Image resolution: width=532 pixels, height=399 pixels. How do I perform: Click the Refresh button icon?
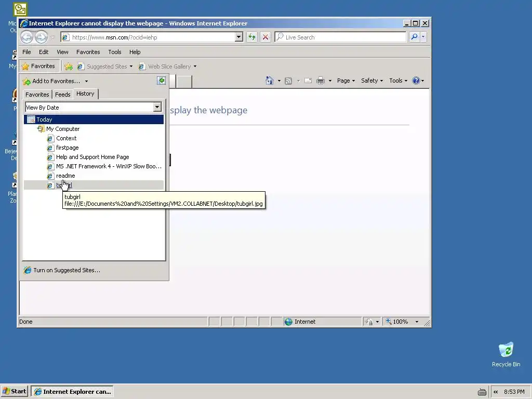click(252, 37)
